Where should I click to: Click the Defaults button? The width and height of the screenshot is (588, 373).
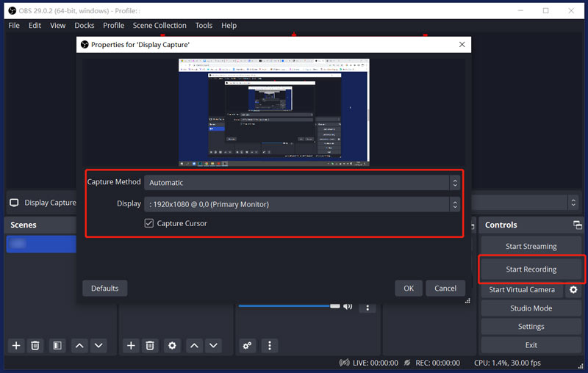click(104, 289)
